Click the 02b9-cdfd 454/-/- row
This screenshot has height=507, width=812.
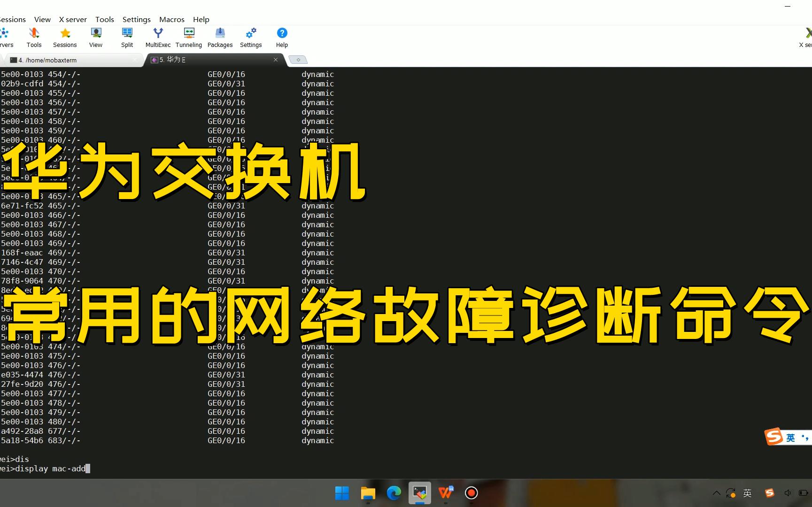tap(168, 84)
